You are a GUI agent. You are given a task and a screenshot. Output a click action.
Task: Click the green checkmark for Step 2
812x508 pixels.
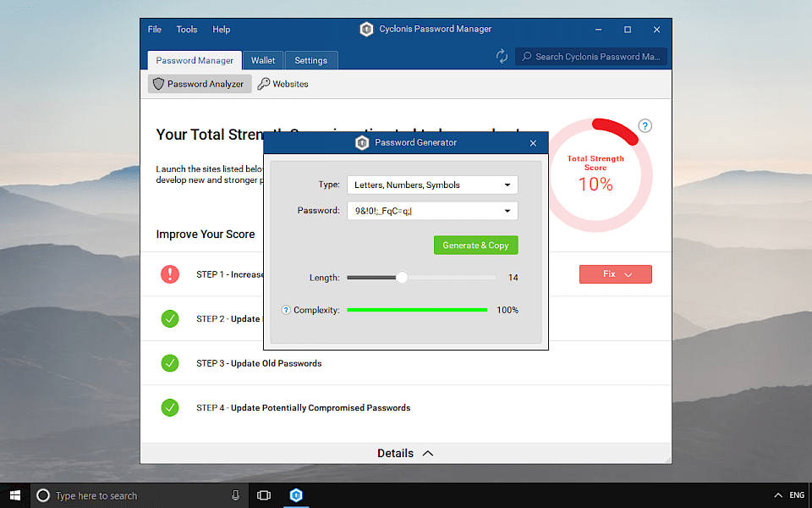coord(170,319)
